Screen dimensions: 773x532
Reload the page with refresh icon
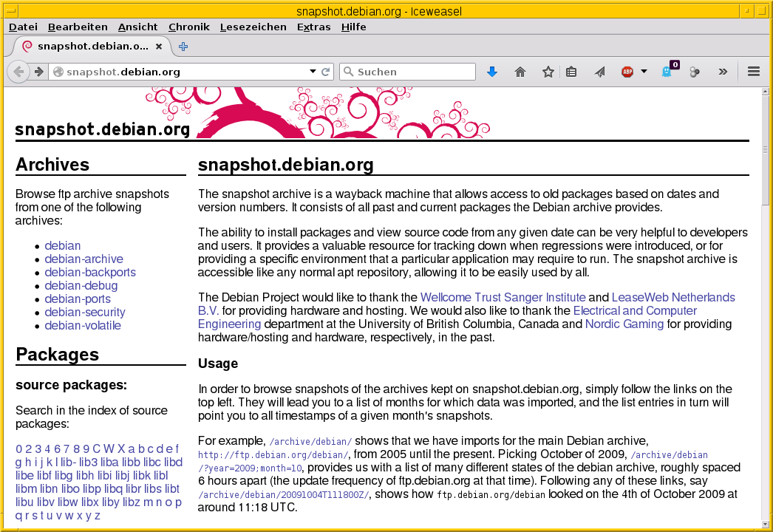click(x=325, y=72)
